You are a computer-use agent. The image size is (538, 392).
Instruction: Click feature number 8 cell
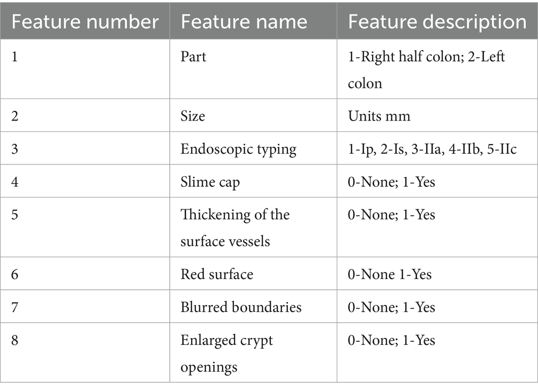click(x=14, y=340)
